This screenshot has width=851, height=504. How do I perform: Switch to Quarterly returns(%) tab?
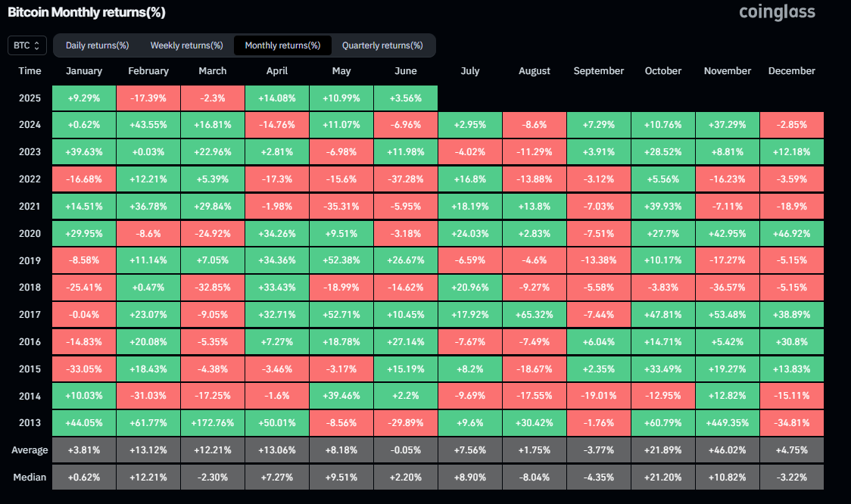(x=382, y=45)
